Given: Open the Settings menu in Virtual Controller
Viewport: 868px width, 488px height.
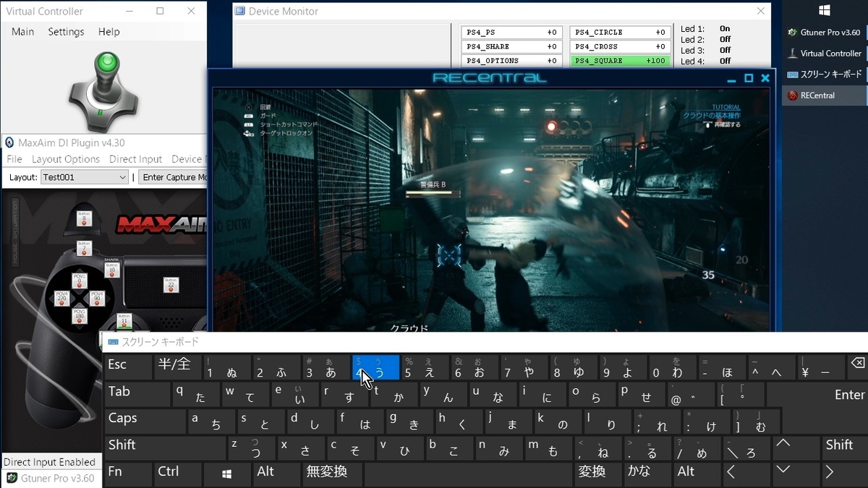Looking at the screenshot, I should click(66, 31).
